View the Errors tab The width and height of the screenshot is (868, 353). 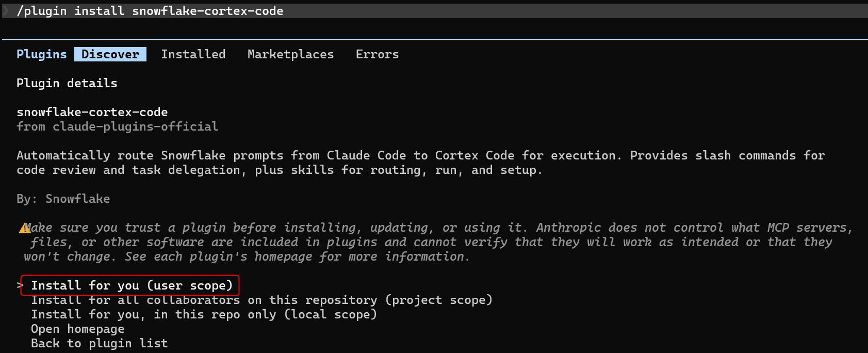(x=378, y=54)
